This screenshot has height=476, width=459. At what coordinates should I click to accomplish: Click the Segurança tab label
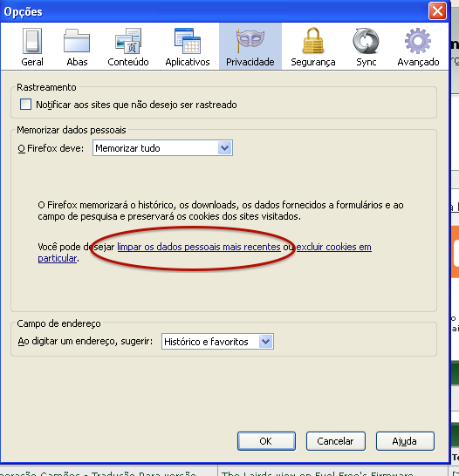tap(313, 62)
